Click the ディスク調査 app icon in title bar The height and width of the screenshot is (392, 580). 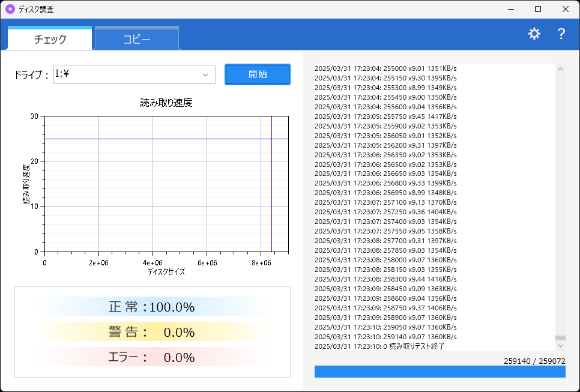click(10, 9)
